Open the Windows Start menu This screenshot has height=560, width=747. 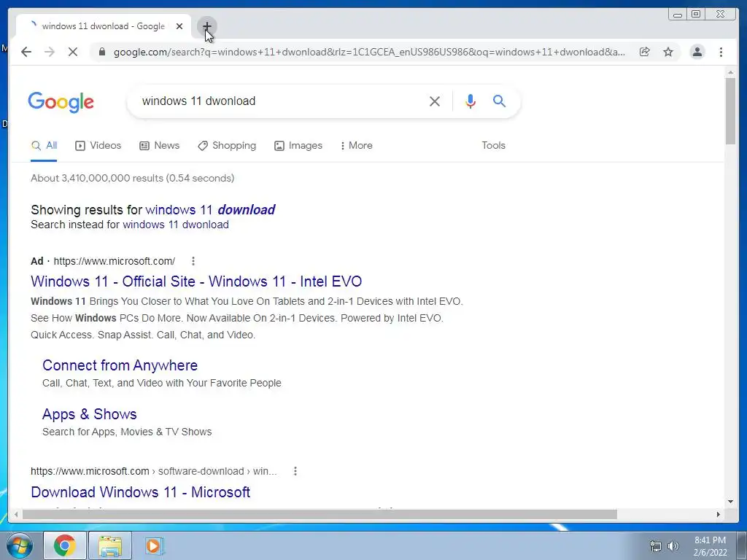pyautogui.click(x=20, y=545)
